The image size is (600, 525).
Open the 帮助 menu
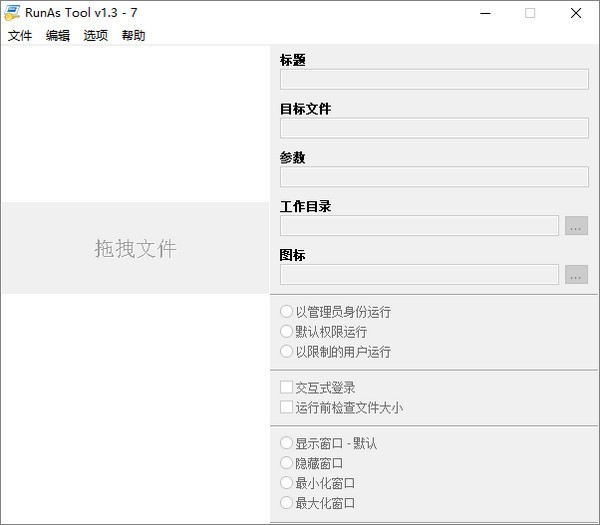(133, 35)
